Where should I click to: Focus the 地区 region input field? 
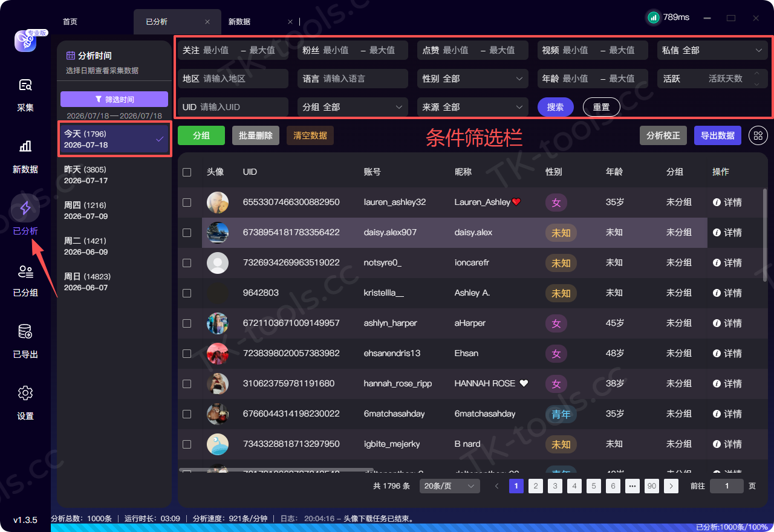point(233,79)
